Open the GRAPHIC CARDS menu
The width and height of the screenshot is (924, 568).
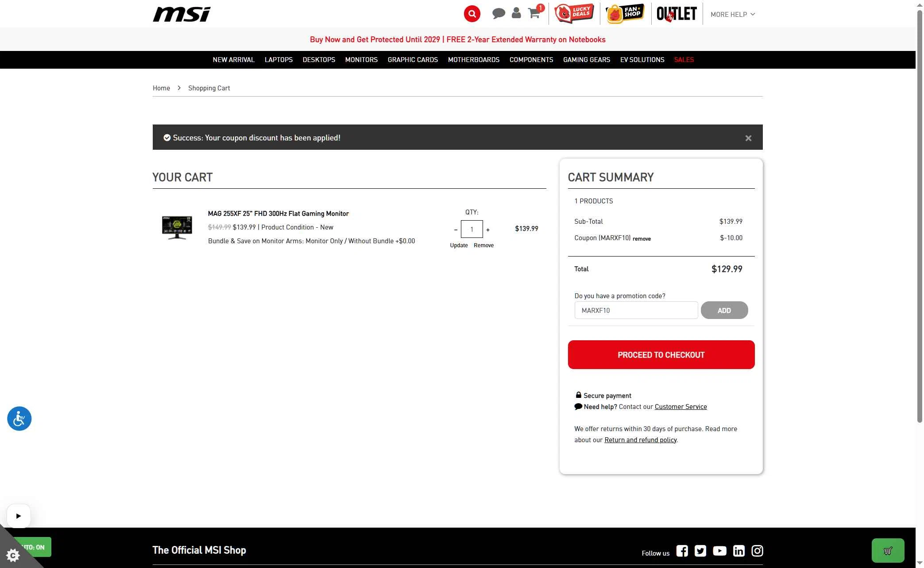point(413,60)
